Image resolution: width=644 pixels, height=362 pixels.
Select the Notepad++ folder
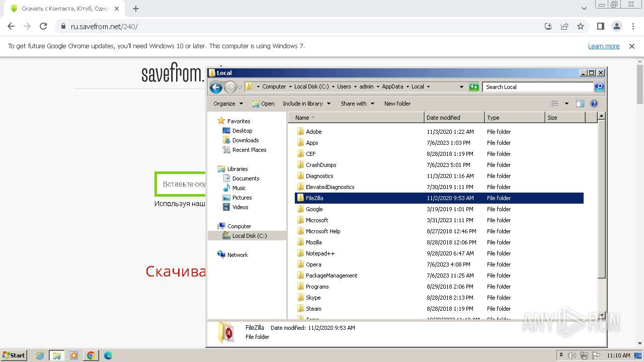point(439,253)
